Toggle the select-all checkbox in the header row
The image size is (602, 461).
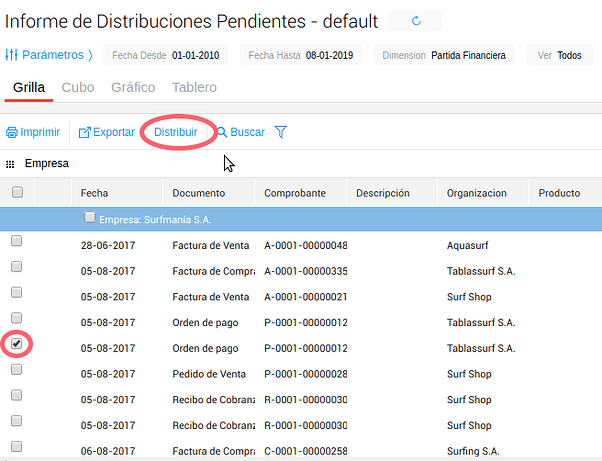pyautogui.click(x=17, y=192)
